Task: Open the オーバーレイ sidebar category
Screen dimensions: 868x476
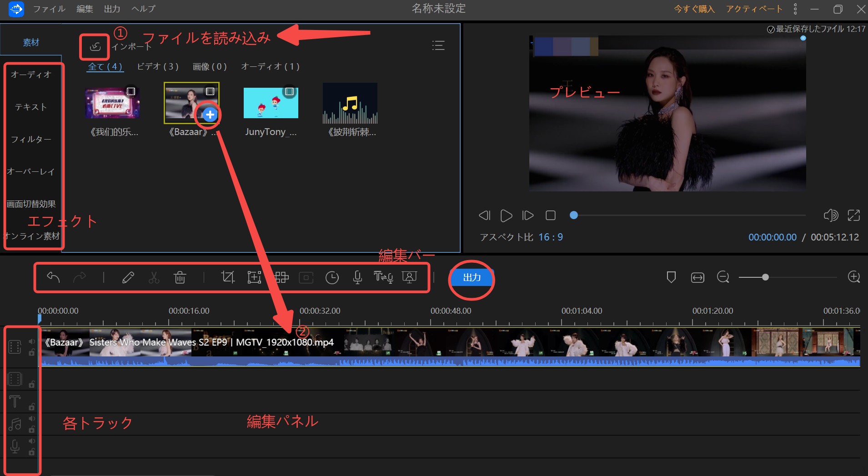Action: coord(31,171)
